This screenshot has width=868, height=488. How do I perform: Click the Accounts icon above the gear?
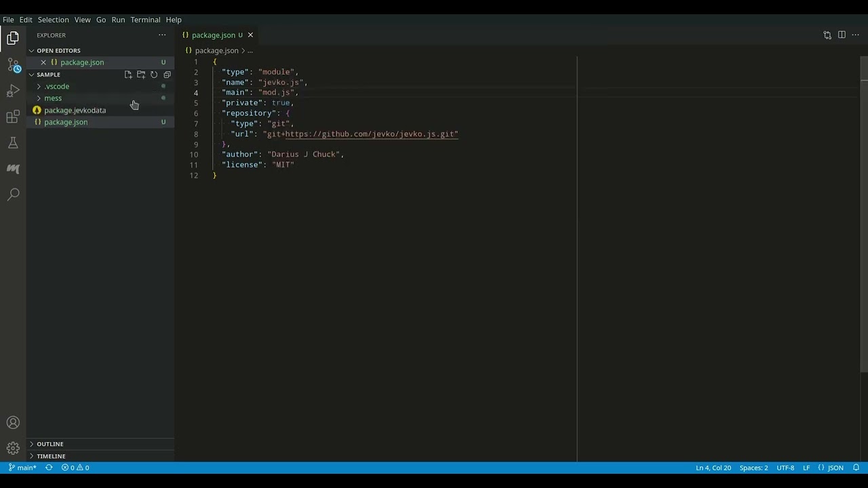[x=13, y=422]
